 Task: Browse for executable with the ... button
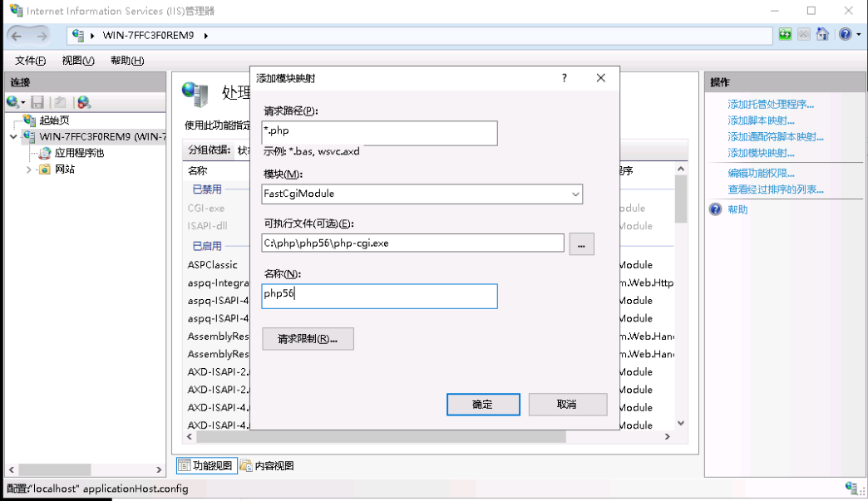coord(581,243)
